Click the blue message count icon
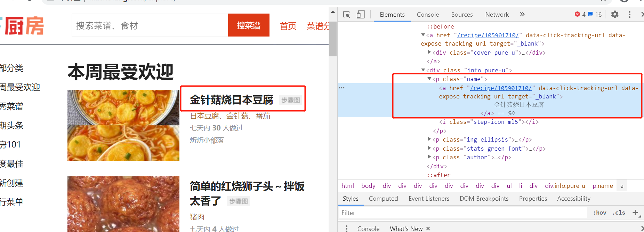 590,14
